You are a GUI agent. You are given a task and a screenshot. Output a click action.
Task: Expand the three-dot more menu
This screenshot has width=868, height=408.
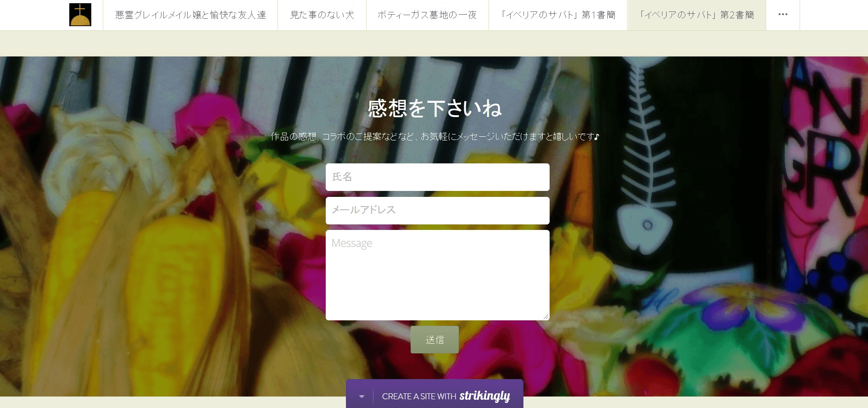click(783, 15)
